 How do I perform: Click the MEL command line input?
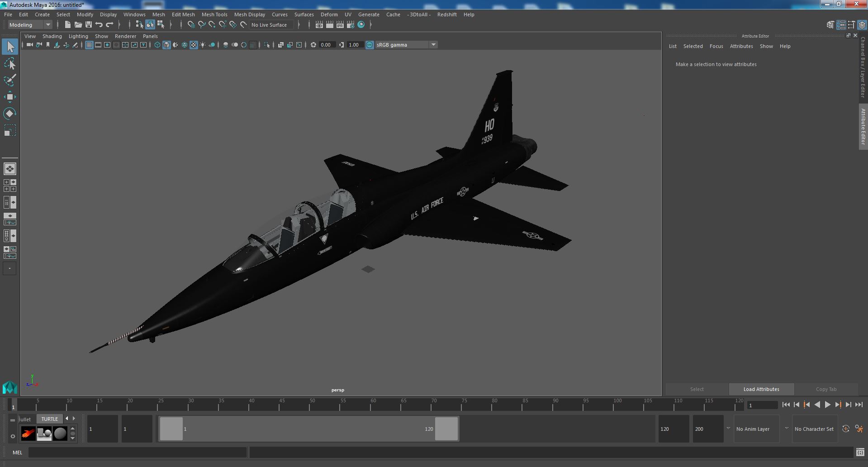click(138, 453)
